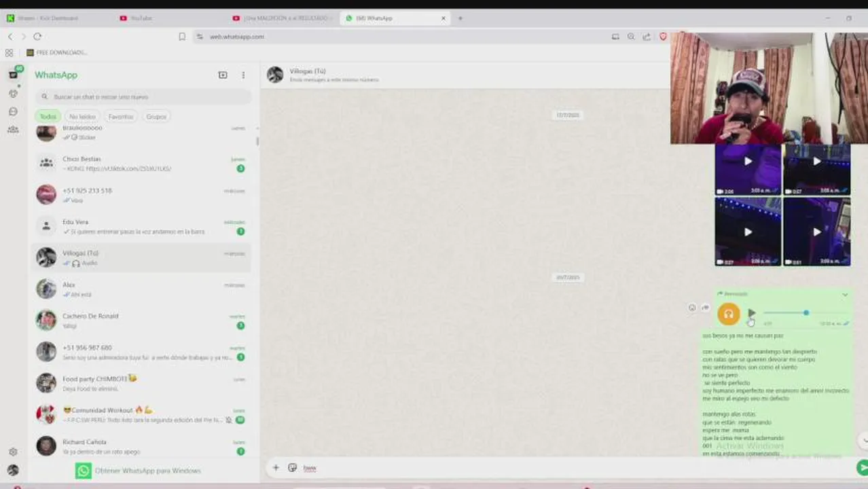Click the orange headphone audio avatar
868x489 pixels.
[729, 314]
